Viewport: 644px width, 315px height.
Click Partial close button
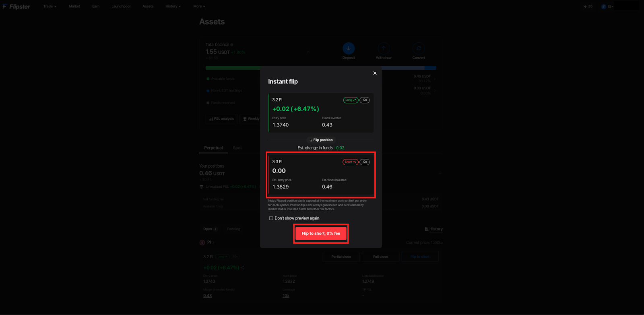341,257
